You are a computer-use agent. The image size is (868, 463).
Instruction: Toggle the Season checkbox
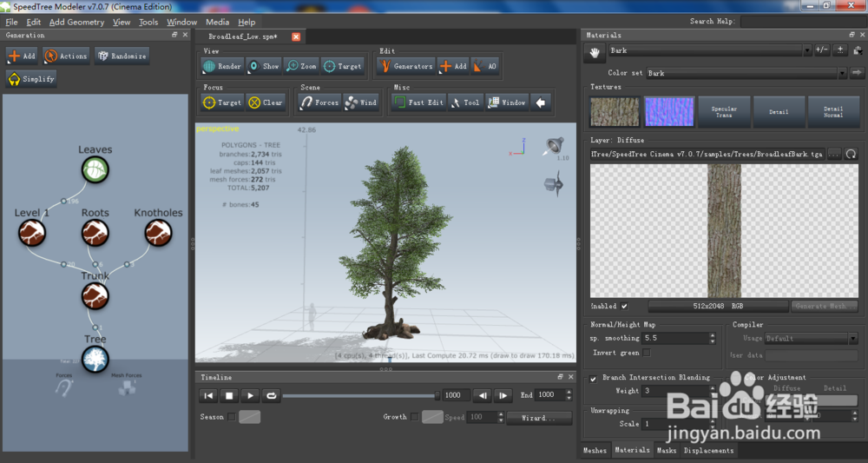click(232, 417)
